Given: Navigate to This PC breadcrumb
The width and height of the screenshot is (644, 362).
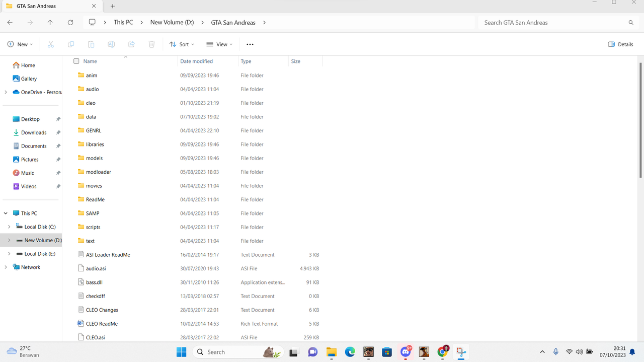Looking at the screenshot, I should [123, 23].
